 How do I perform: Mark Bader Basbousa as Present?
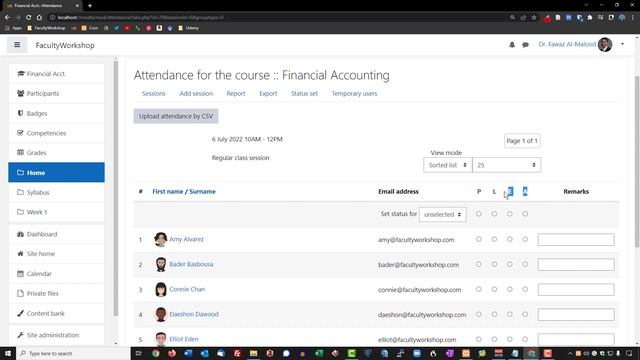tap(479, 264)
